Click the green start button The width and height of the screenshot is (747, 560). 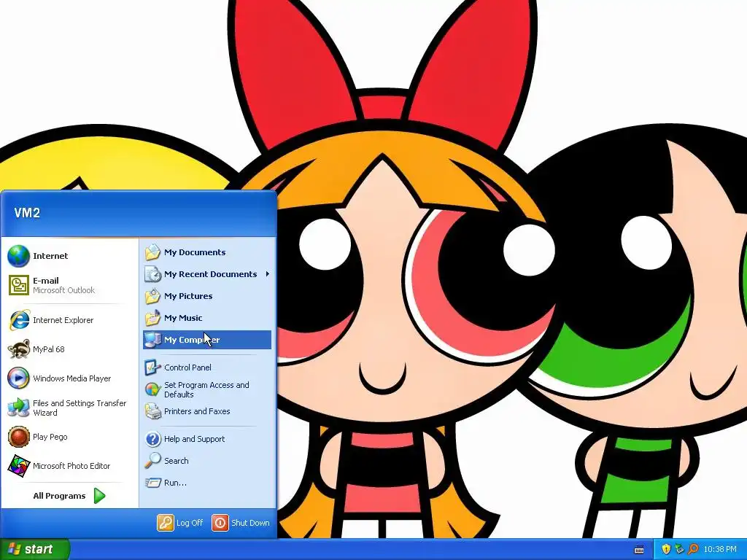pyautogui.click(x=34, y=550)
